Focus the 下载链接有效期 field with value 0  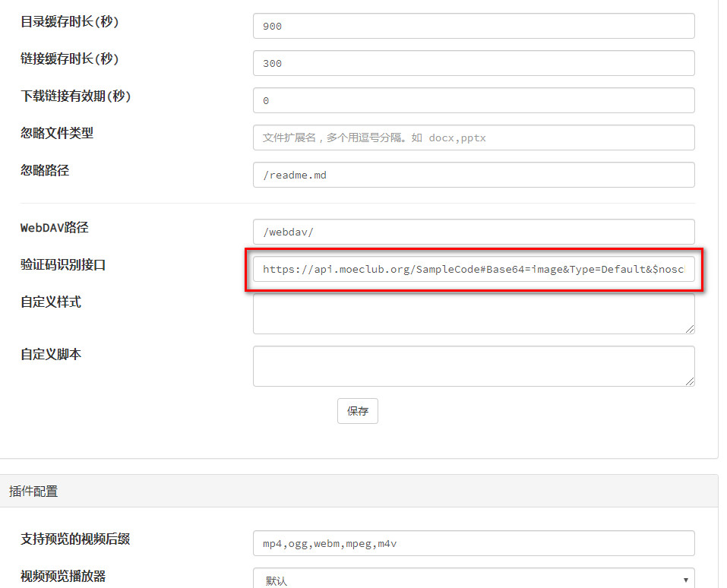[x=473, y=100]
